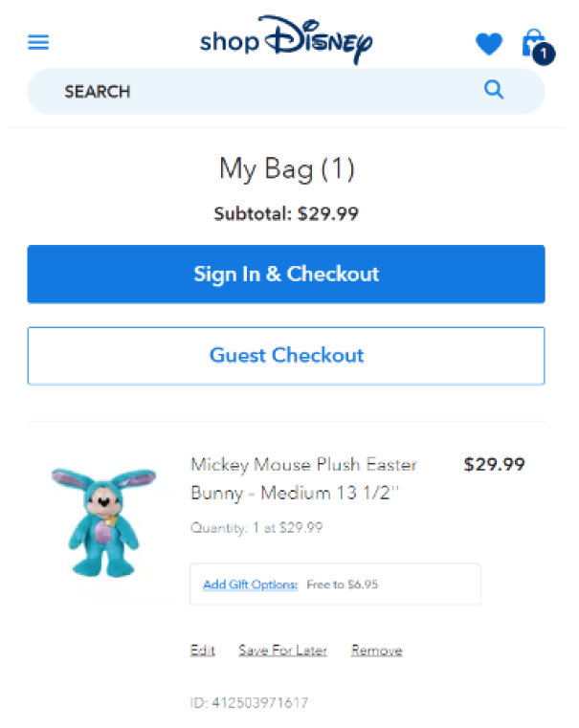Click the shopDisney logo
The width and height of the screenshot is (579, 728).
click(286, 40)
